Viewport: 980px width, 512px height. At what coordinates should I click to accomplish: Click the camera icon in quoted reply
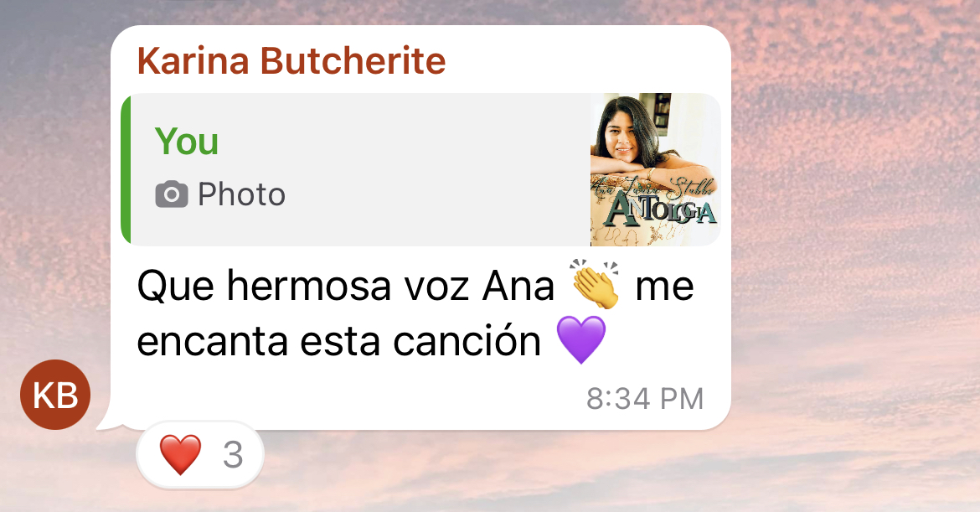(171, 194)
